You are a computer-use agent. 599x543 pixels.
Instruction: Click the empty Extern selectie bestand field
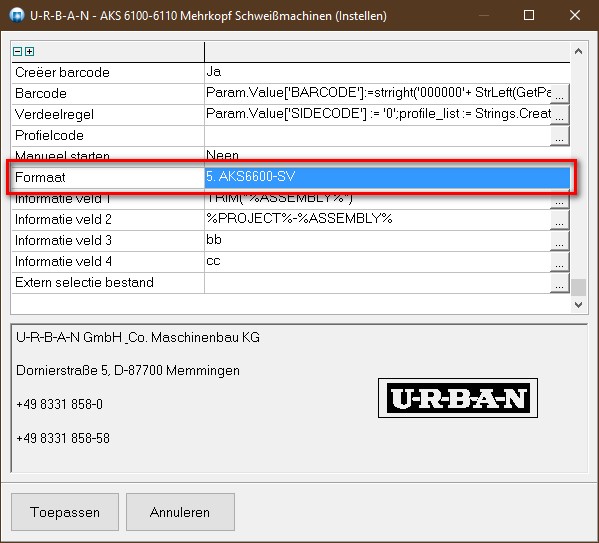(x=378, y=283)
